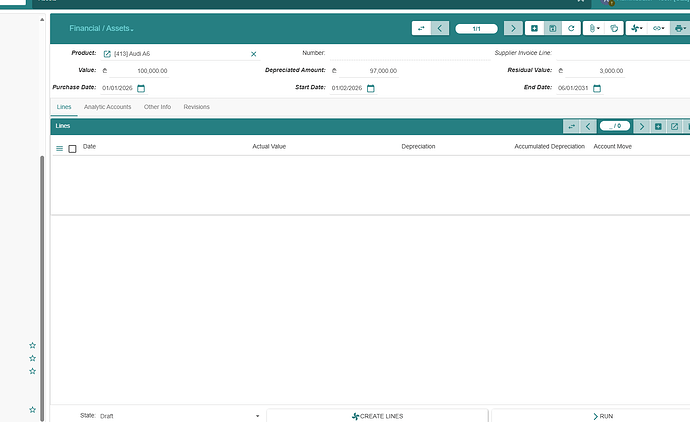Add a new line in Lines panel
The height and width of the screenshot is (422, 690).
(658, 126)
